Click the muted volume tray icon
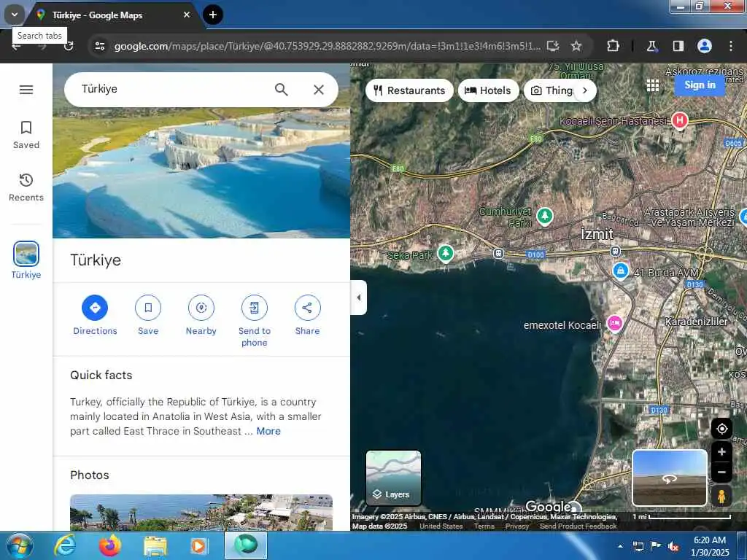 [673, 547]
